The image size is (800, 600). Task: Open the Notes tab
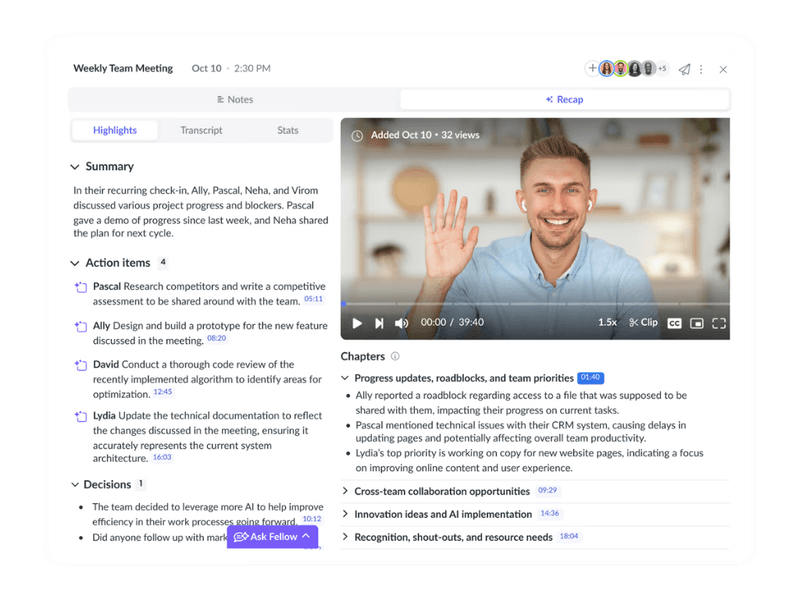(x=235, y=99)
